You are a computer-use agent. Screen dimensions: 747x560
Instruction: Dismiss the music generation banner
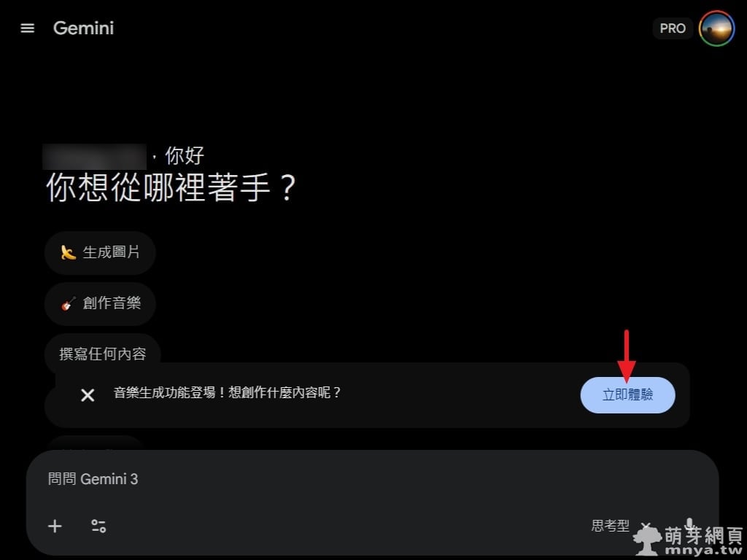[88, 394]
